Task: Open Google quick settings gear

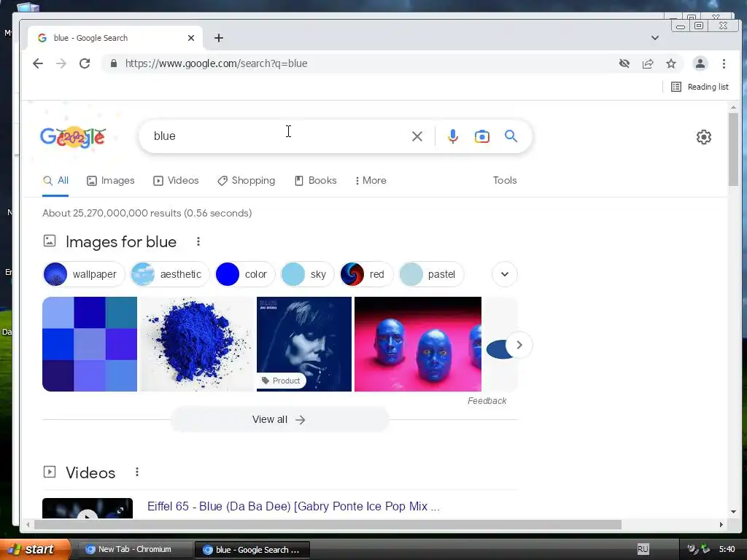Action: tap(704, 137)
